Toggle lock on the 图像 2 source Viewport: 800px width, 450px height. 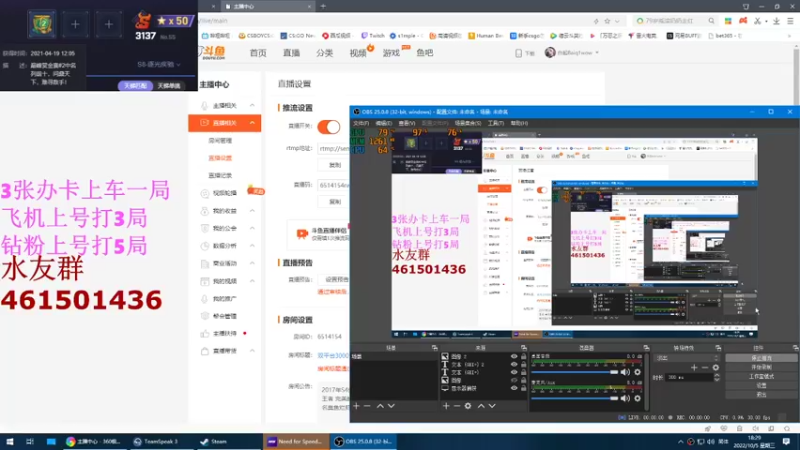pyautogui.click(x=523, y=357)
